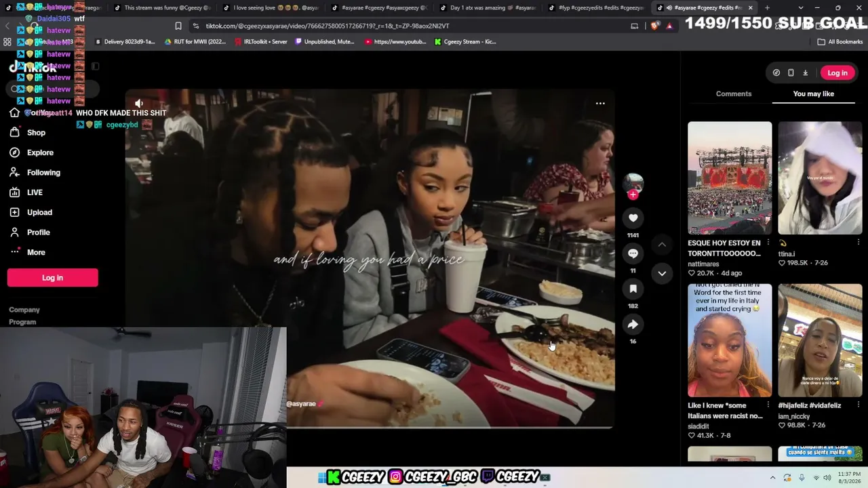Open LIVE in the sidebar
The image size is (868, 488).
pos(35,192)
